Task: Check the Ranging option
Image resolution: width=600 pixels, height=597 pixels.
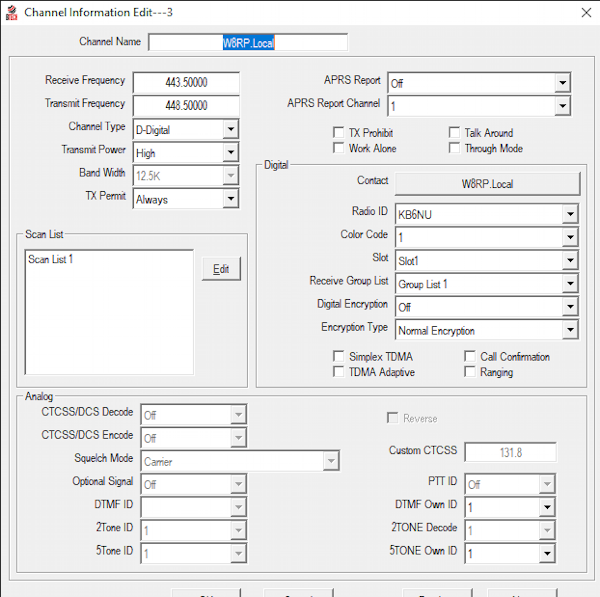Action: (471, 373)
